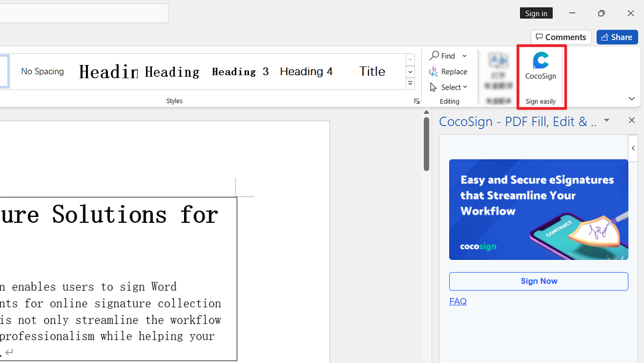Minimize the Word window
The height and width of the screenshot is (363, 644).
pyautogui.click(x=573, y=13)
